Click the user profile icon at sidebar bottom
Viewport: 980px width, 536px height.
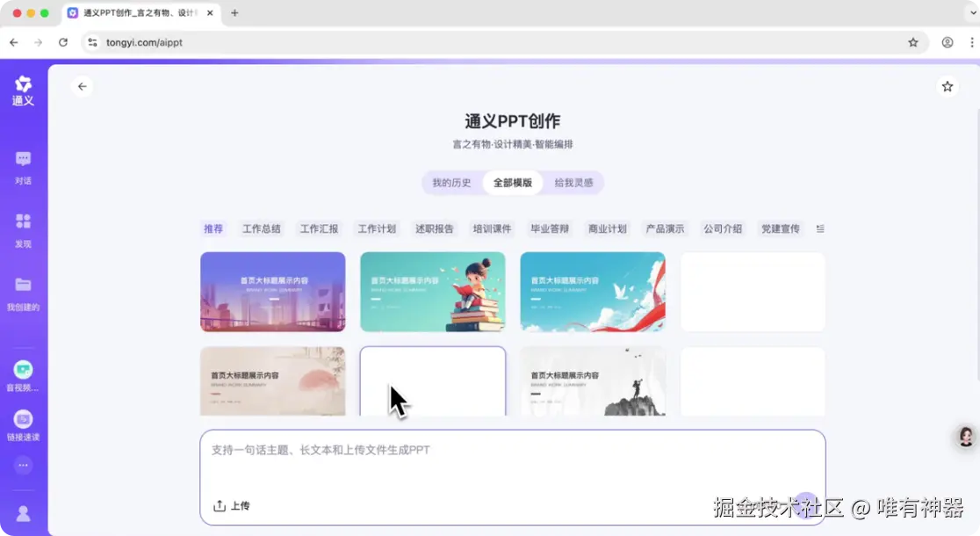click(23, 513)
